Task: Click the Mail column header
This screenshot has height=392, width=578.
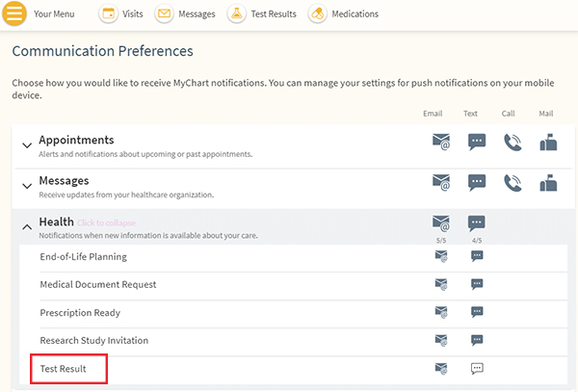Action: click(x=546, y=114)
